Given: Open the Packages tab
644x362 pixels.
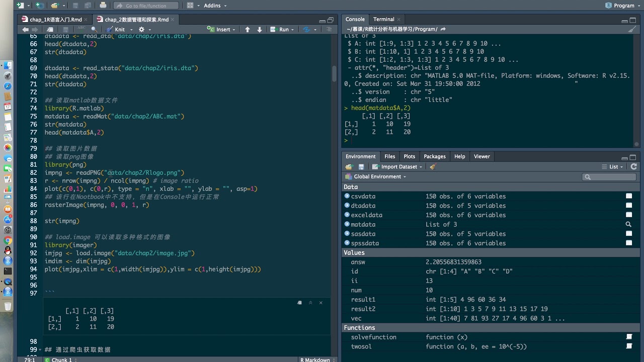Looking at the screenshot, I should [435, 156].
